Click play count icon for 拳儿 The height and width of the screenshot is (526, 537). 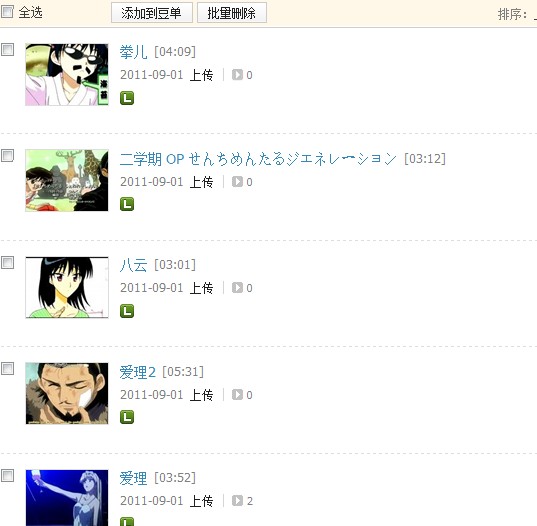point(237,75)
